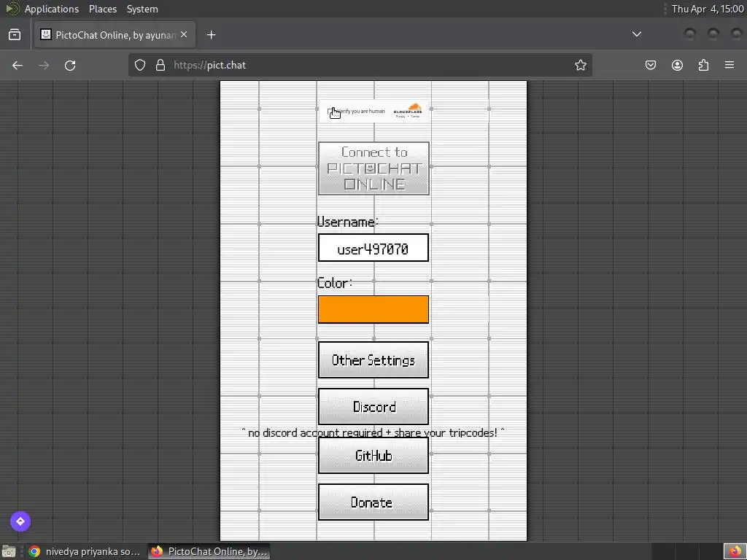Viewport: 747px width, 560px height.
Task: Click the Chrome icon of the nivedya priyanka taskbar entry
Action: (34, 551)
